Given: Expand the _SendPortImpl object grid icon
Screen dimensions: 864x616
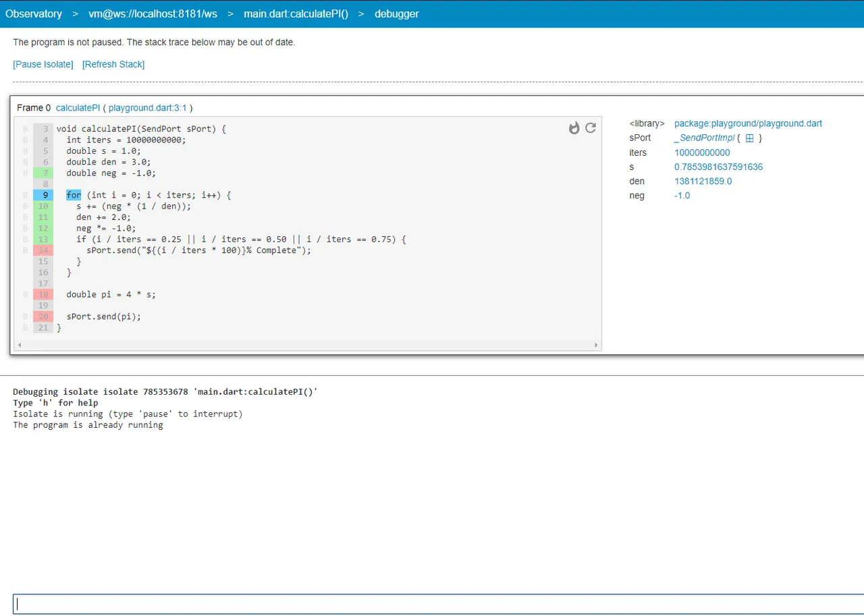Looking at the screenshot, I should pos(749,138).
